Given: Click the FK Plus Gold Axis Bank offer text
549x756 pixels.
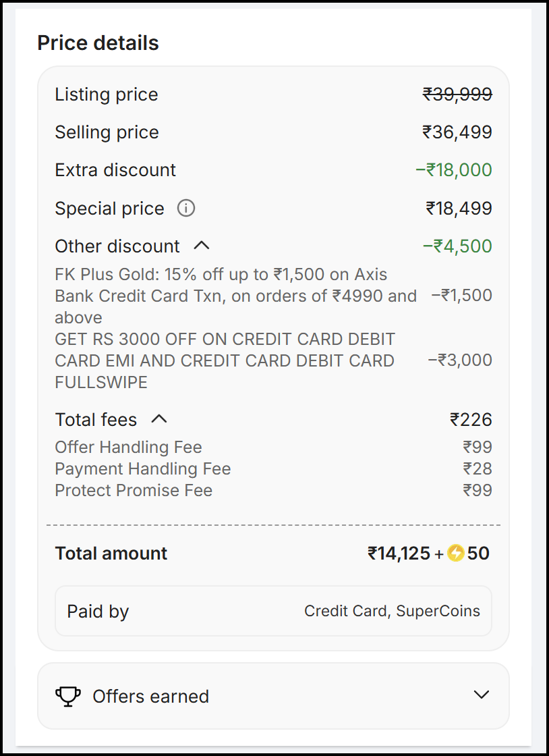Looking at the screenshot, I should click(235, 296).
